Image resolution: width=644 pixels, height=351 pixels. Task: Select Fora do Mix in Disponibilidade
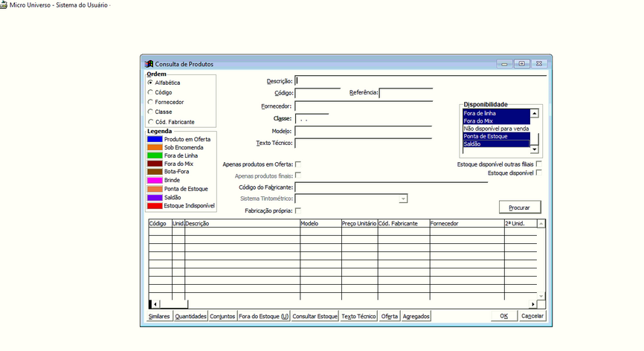coord(497,120)
